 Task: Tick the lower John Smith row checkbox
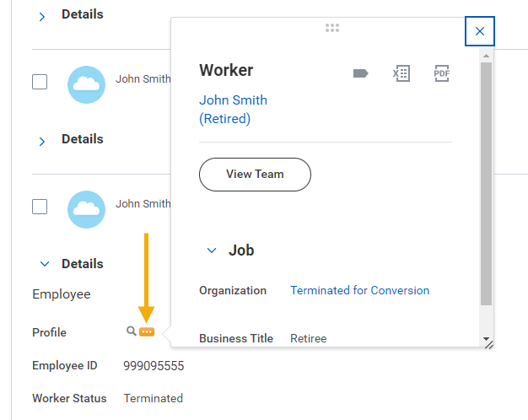click(40, 206)
